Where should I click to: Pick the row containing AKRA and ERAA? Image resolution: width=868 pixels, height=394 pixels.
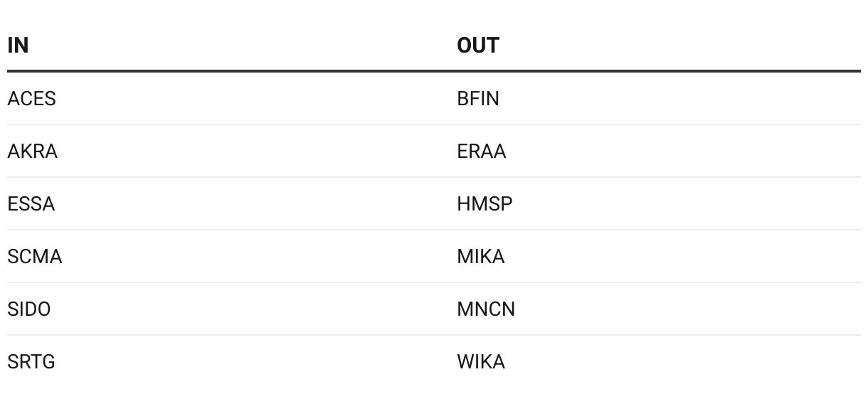434,151
